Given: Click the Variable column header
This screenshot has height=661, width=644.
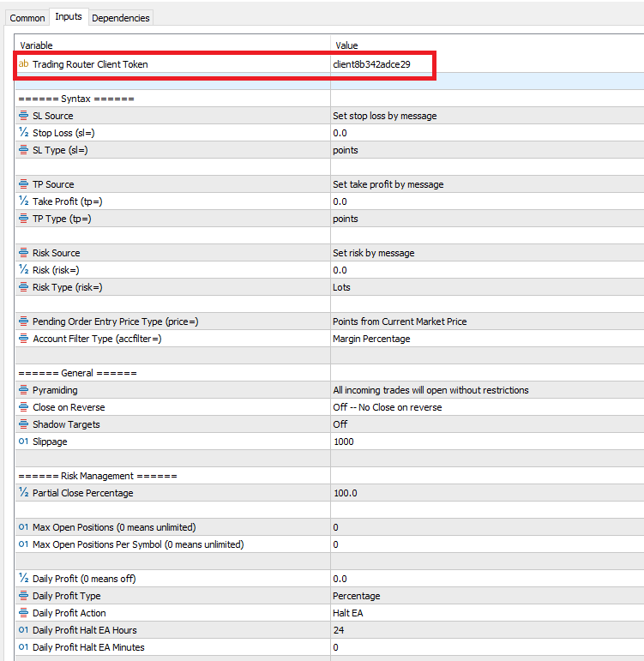Looking at the screenshot, I should point(172,45).
